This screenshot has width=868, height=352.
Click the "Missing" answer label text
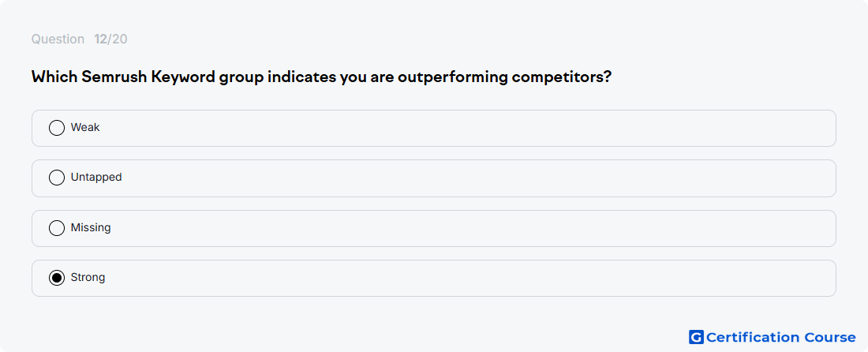[91, 227]
